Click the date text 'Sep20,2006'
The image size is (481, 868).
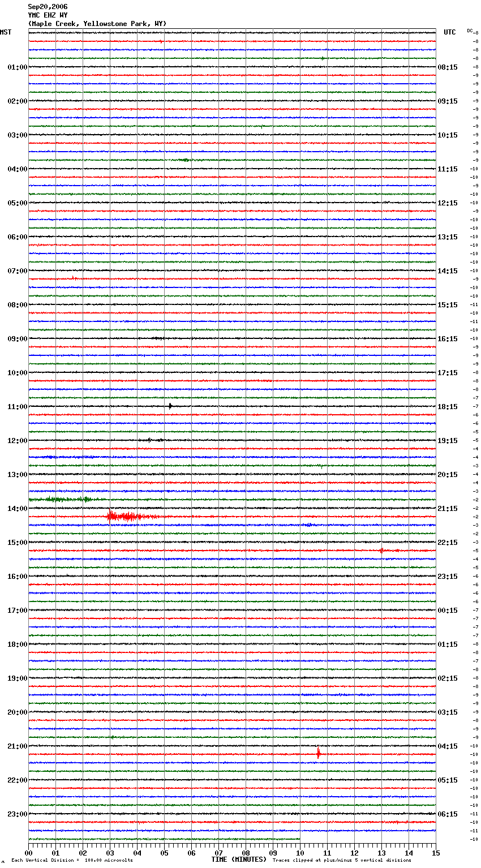pyautogui.click(x=48, y=7)
